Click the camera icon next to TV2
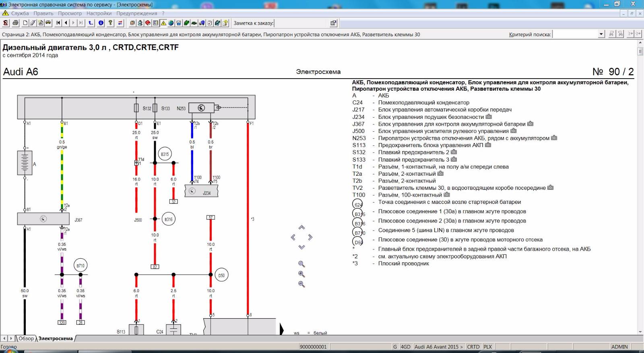Screen dimensions: 644x353 (551, 187)
